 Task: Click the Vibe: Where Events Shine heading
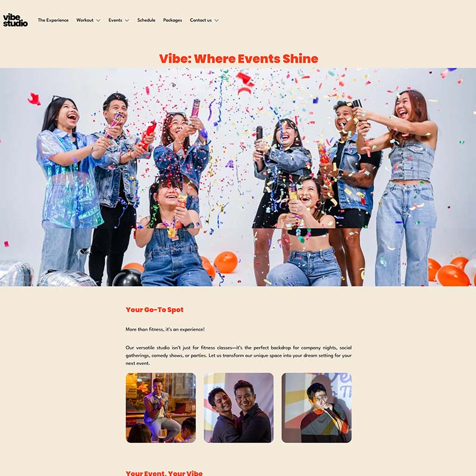[239, 58]
